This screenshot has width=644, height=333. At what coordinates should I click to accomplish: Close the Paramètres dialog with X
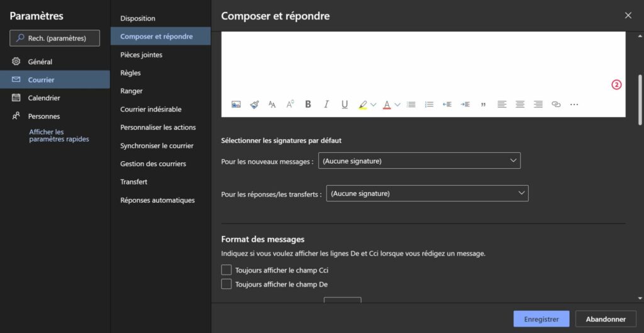(x=628, y=16)
